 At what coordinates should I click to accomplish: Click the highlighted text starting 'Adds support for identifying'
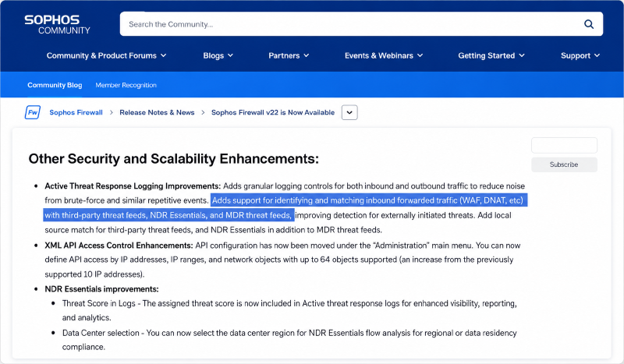click(x=285, y=207)
